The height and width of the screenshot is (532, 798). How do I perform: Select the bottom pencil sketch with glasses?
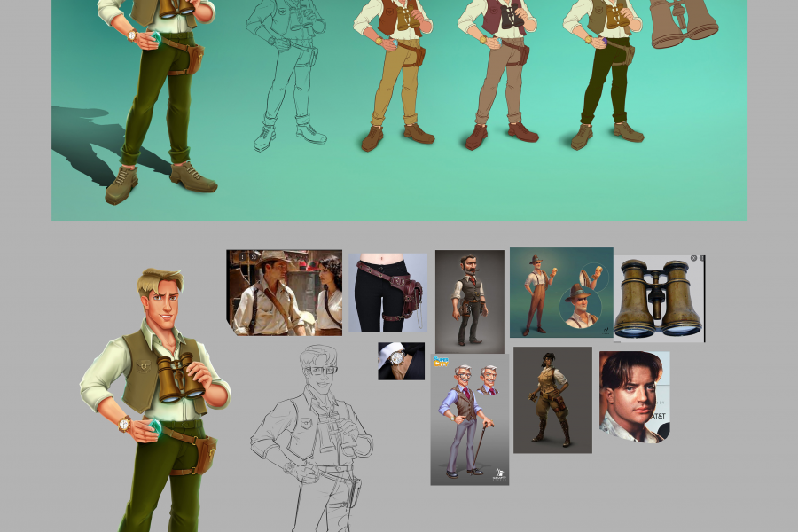click(311, 438)
